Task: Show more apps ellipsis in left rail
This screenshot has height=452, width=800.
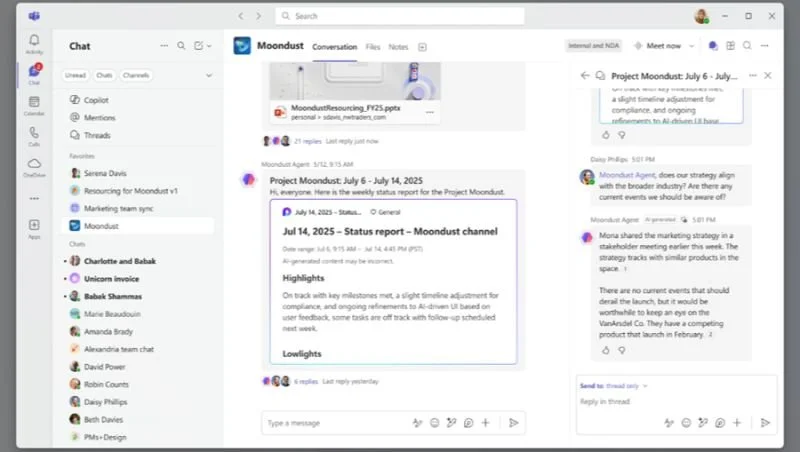Action: point(34,198)
